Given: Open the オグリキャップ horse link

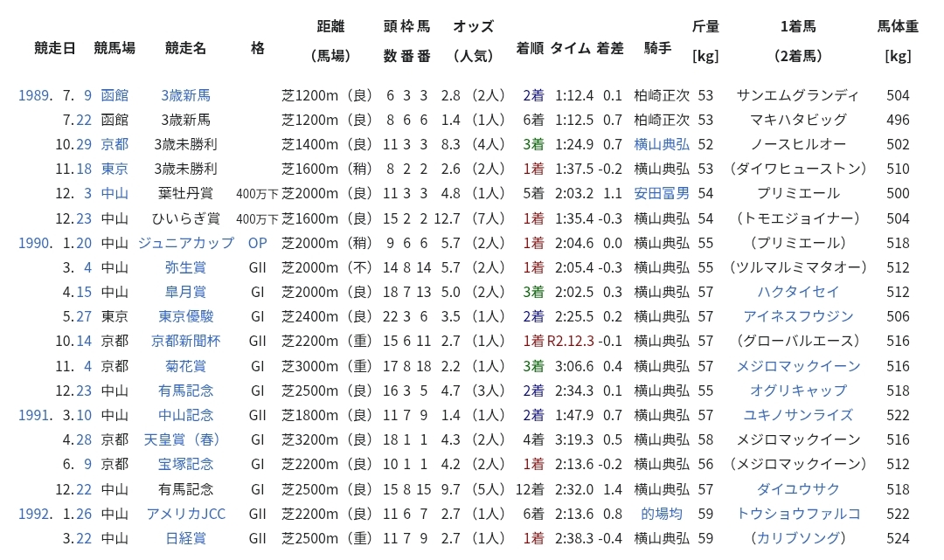Looking at the screenshot, I should pyautogui.click(x=798, y=391).
